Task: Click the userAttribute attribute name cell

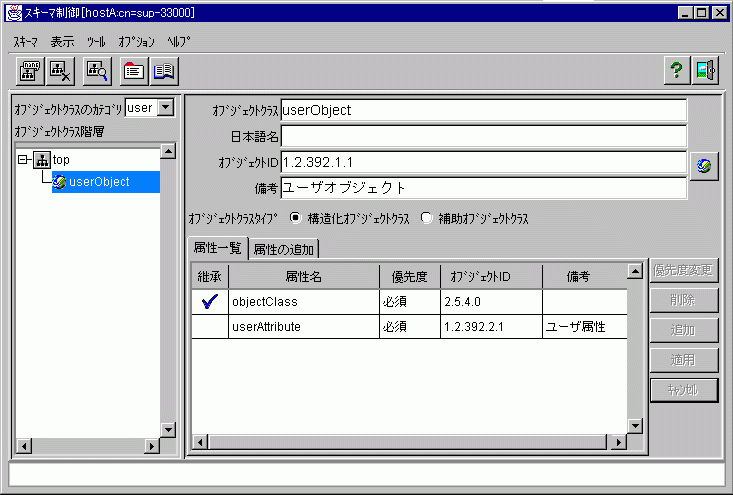Action: pyautogui.click(x=304, y=326)
